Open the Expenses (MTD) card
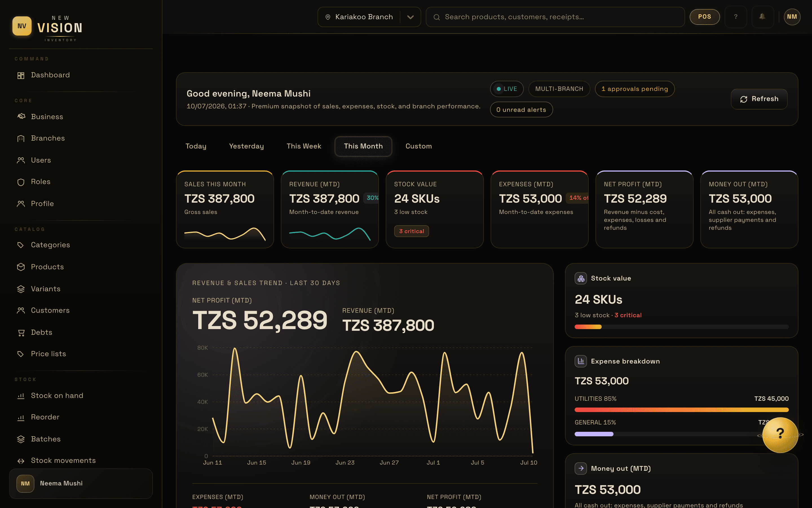812x508 pixels. 540,209
